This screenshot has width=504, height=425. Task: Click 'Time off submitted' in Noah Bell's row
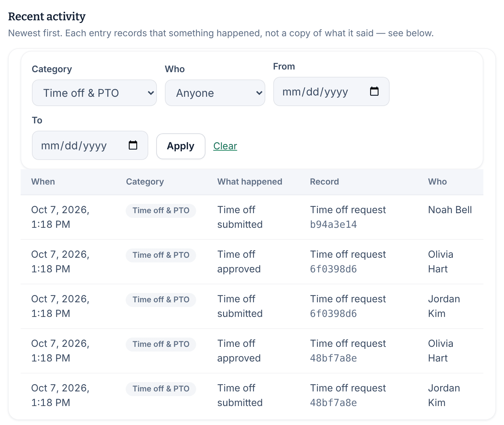(x=240, y=217)
